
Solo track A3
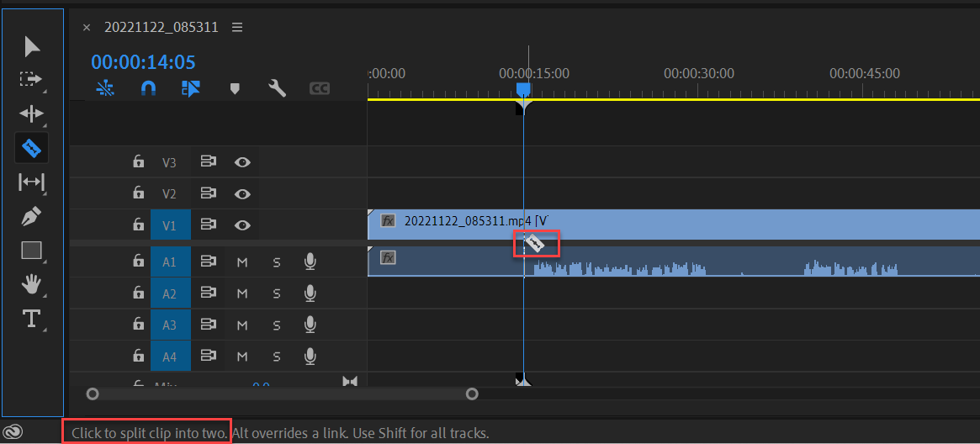pyautogui.click(x=276, y=325)
